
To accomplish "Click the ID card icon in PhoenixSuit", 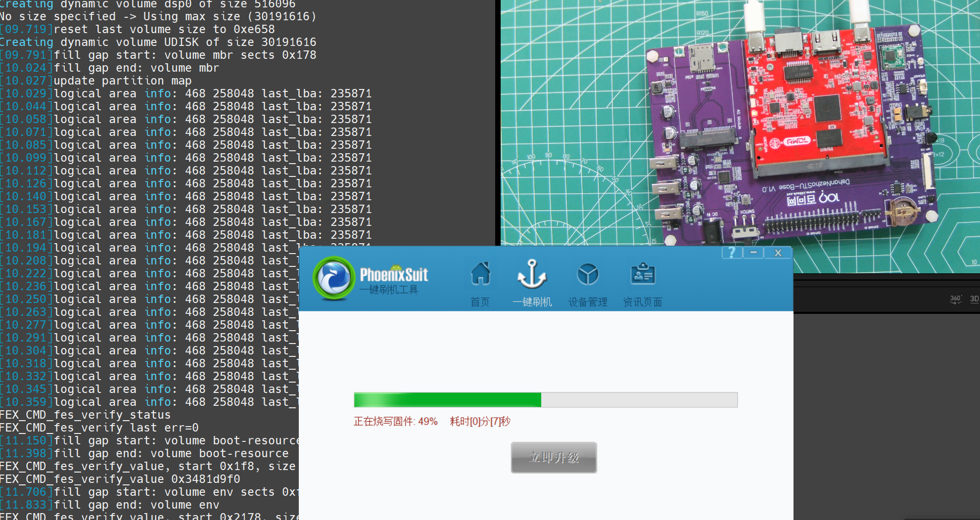I will [x=643, y=273].
